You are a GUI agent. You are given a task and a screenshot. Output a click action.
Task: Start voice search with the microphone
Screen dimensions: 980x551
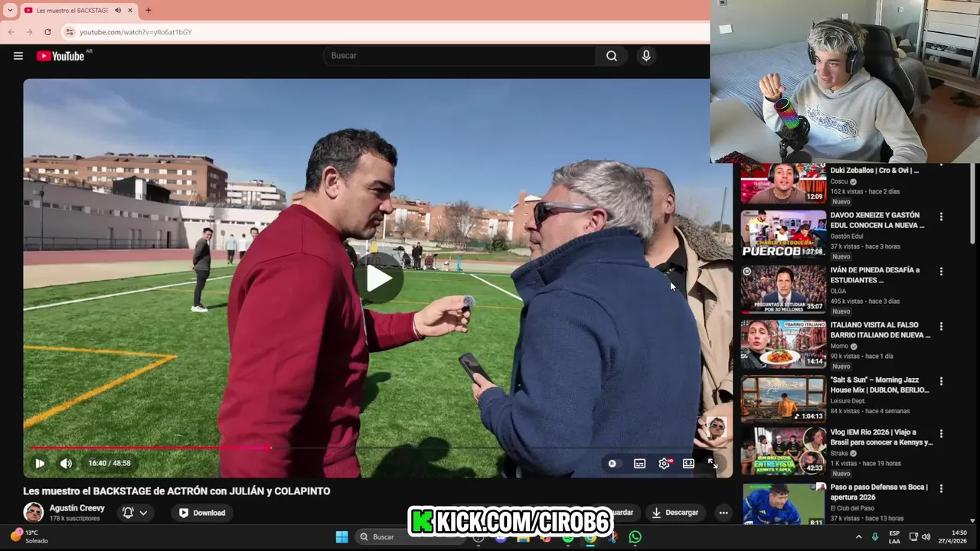pos(646,56)
